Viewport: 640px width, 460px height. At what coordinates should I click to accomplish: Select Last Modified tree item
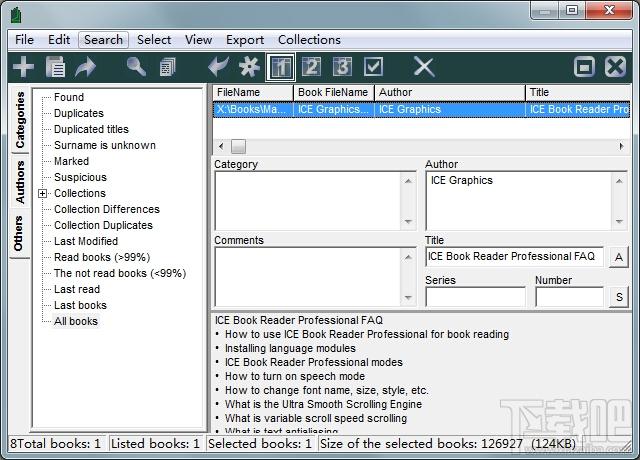(x=86, y=241)
